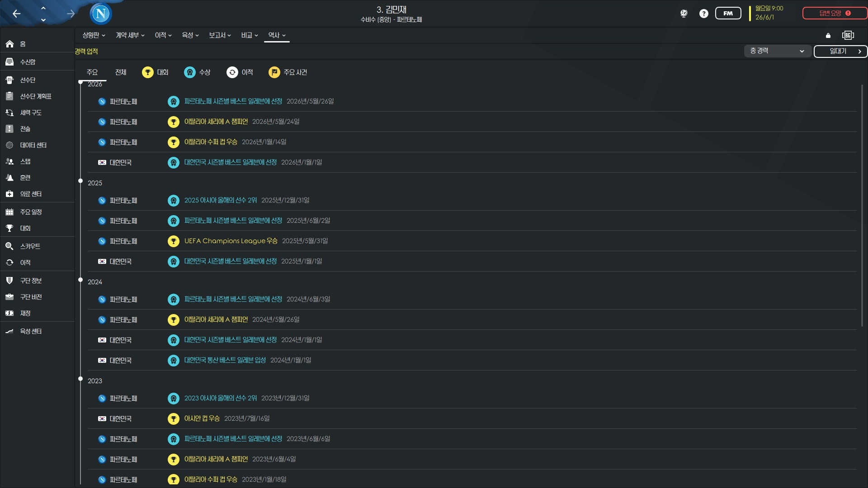
Task: Open 재정 finances in sidebar
Action: [x=37, y=313]
